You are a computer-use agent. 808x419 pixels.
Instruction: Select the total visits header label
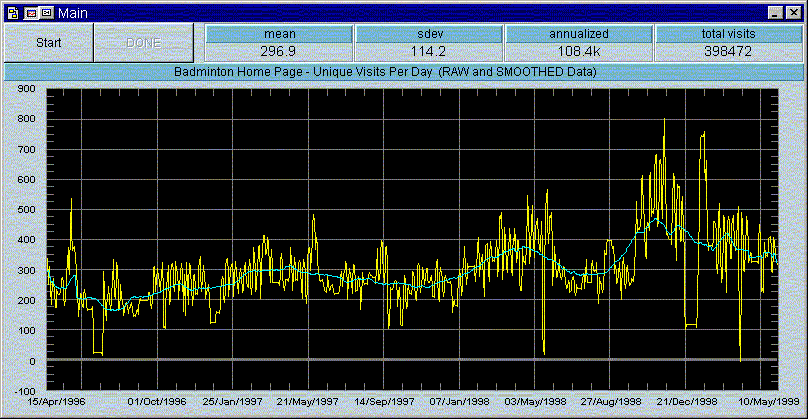click(x=728, y=34)
